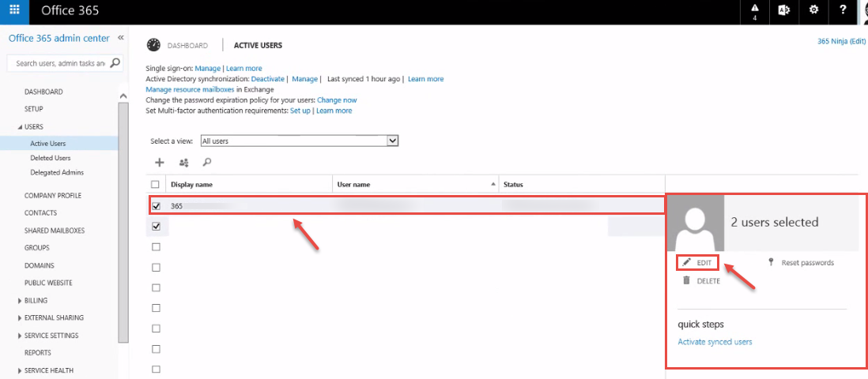The height and width of the screenshot is (379, 868).
Task: Check the third user row checkbox
Action: (156, 247)
